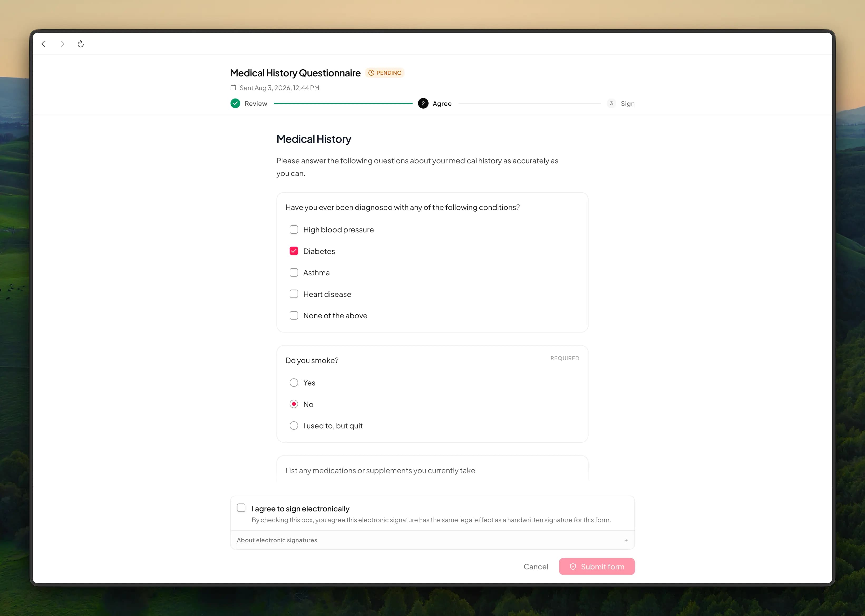Switch to the Agree step label
This screenshot has height=616, width=865.
pos(442,104)
